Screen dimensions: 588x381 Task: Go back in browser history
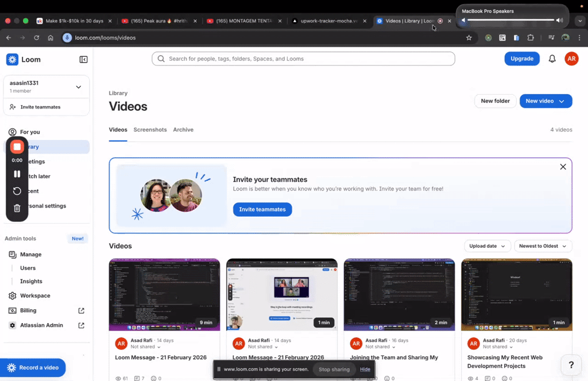pyautogui.click(x=9, y=37)
